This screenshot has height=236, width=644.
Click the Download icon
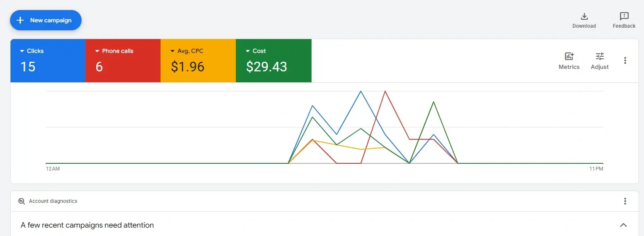(x=584, y=16)
